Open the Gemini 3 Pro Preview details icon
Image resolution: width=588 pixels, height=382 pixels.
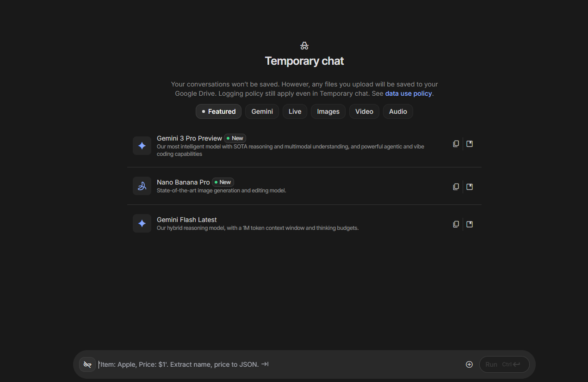coord(470,144)
